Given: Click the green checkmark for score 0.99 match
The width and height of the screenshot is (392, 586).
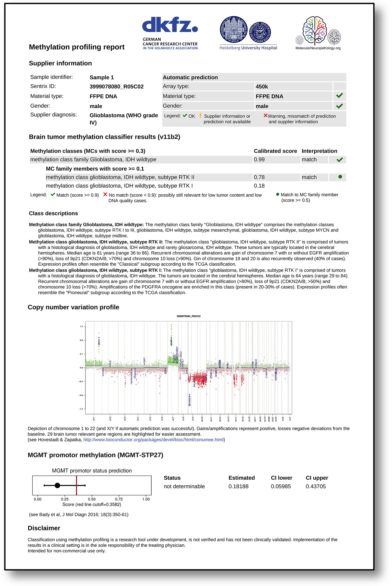Looking at the screenshot, I should (x=339, y=160).
